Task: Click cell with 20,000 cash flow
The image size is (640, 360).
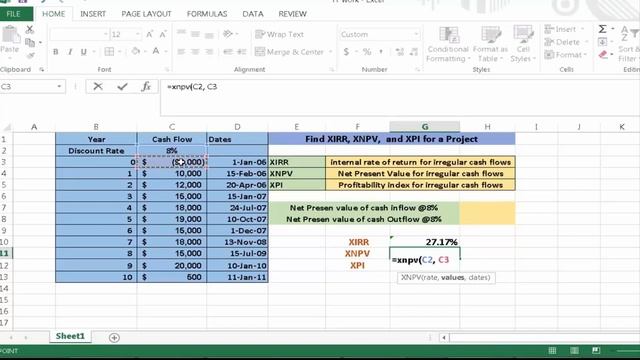Action: tap(172, 266)
